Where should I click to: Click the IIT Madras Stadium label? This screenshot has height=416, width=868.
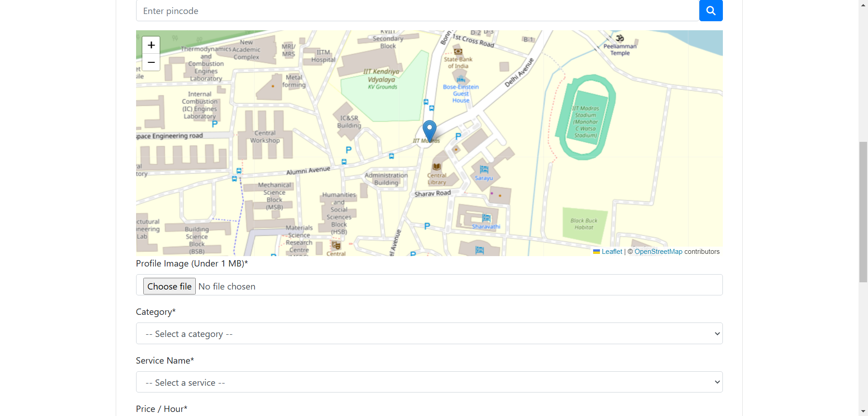[x=585, y=122]
